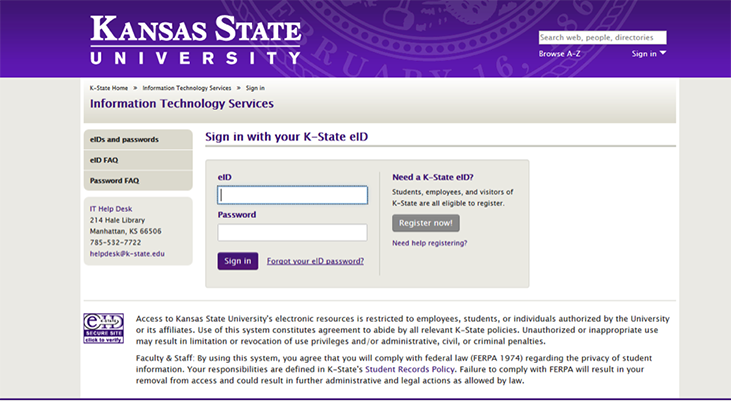
Task: Open the Browse A-Z link
Action: point(559,54)
